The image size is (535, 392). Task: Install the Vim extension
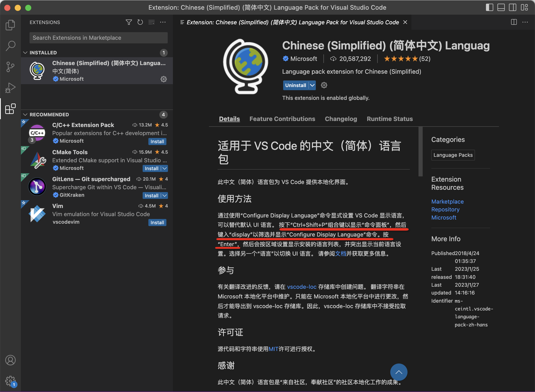click(157, 222)
